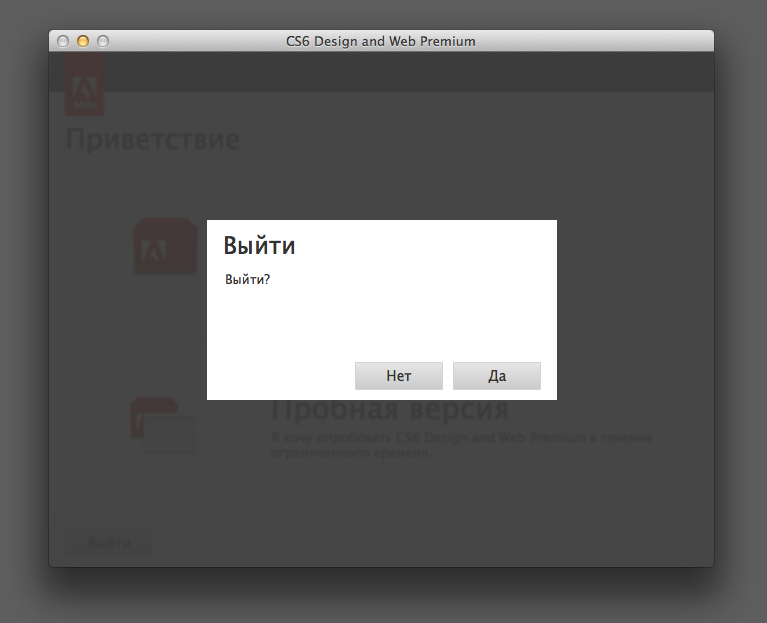Screen dimensions: 767x623
Task: Minimize the window with the yellow button
Action: pyautogui.click(x=83, y=41)
